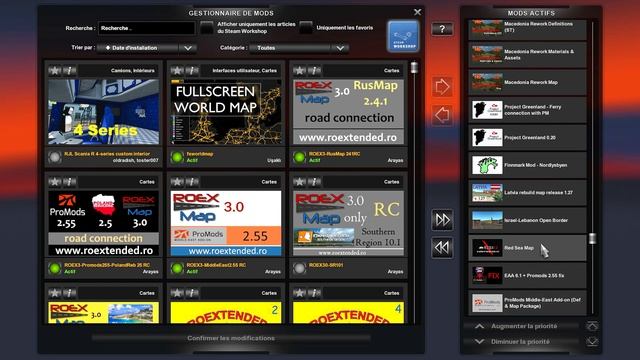This screenshot has width=640, height=360.
Task: Select the RusMap 2.4.1 road connection thumbnail
Action: (349, 111)
